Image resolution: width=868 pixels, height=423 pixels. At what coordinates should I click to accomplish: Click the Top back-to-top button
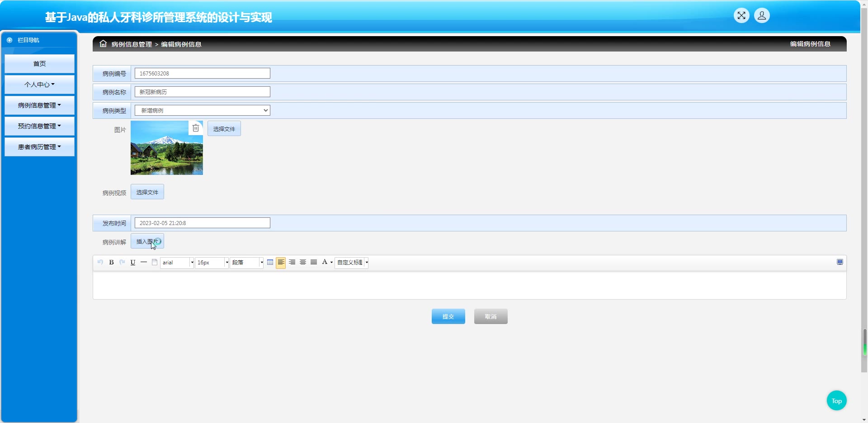click(x=837, y=400)
